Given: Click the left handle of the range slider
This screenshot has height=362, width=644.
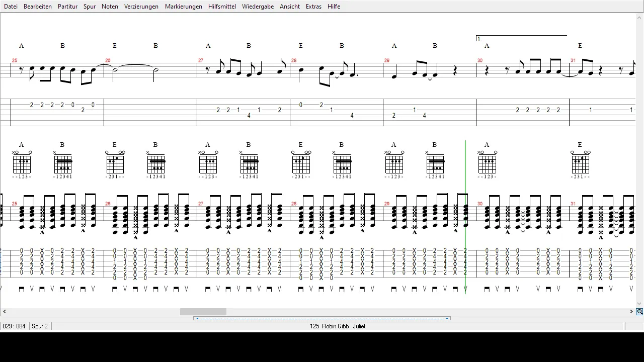Looking at the screenshot, I should pos(197,318).
